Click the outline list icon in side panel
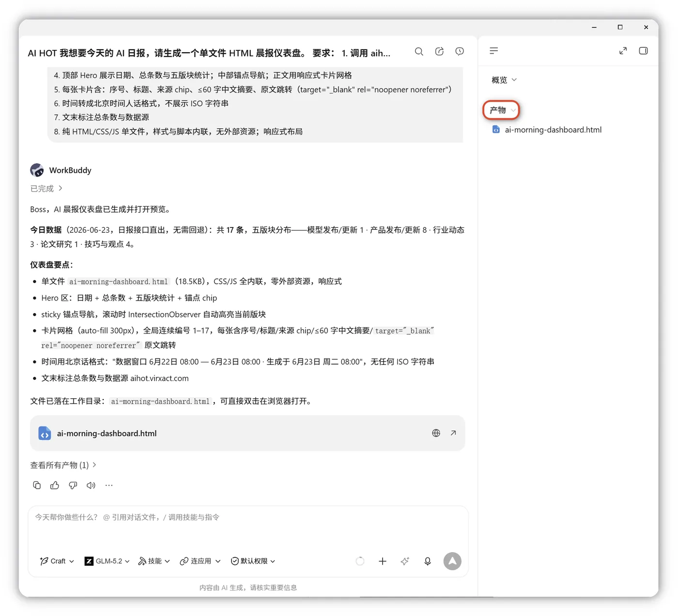The image size is (678, 616). pyautogui.click(x=493, y=51)
